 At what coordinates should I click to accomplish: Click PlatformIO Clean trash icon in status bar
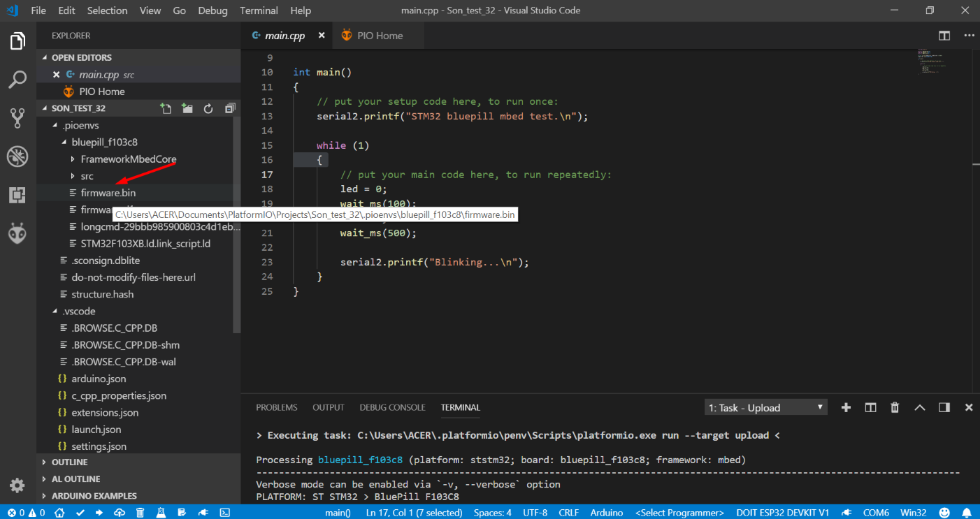click(x=140, y=512)
